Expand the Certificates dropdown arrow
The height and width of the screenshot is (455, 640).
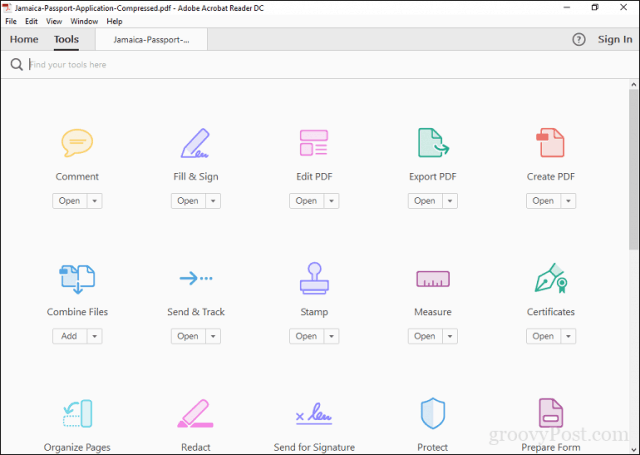(568, 336)
